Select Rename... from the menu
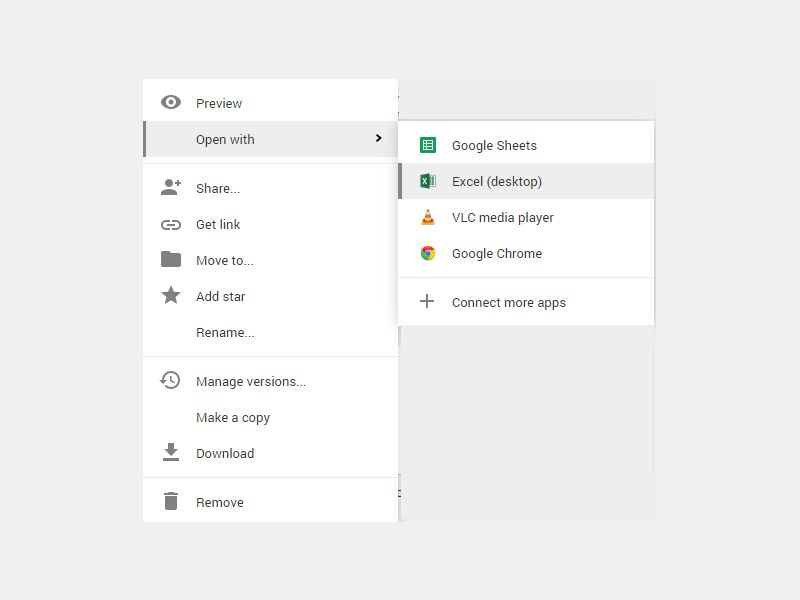 [x=270, y=333]
